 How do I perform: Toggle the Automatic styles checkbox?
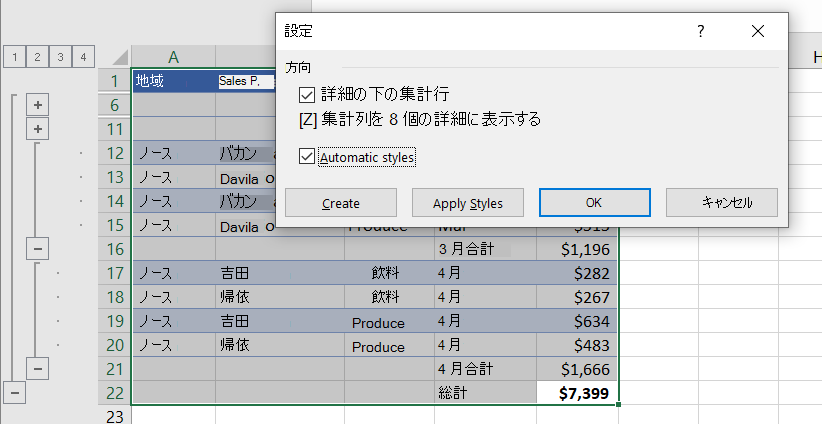point(307,156)
